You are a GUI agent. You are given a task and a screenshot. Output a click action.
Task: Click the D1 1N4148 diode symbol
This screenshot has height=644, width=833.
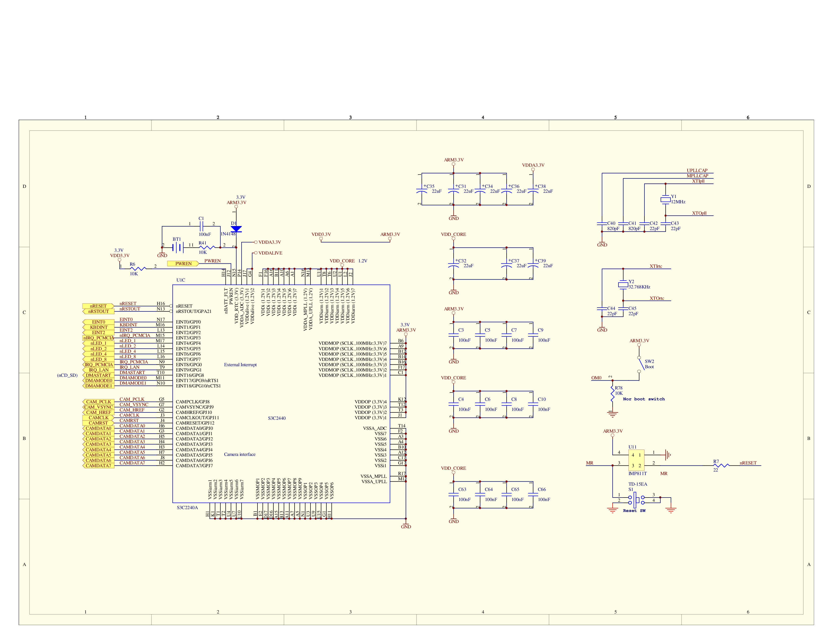[236, 229]
